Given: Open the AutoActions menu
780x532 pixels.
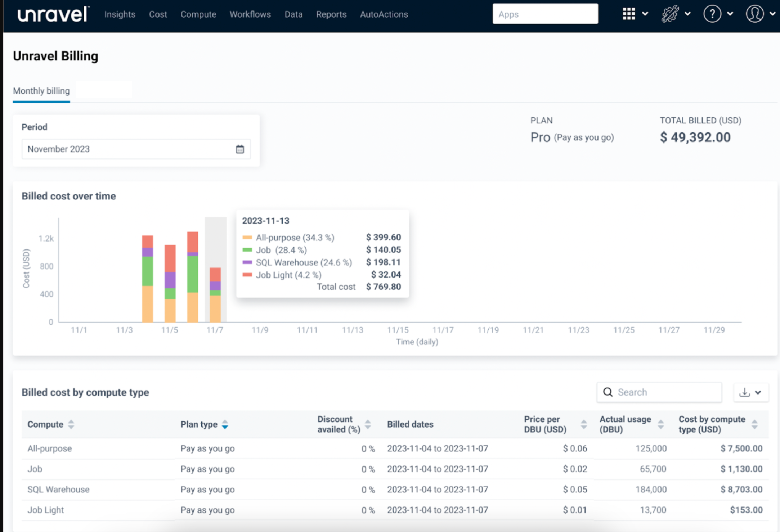Looking at the screenshot, I should click(x=384, y=14).
